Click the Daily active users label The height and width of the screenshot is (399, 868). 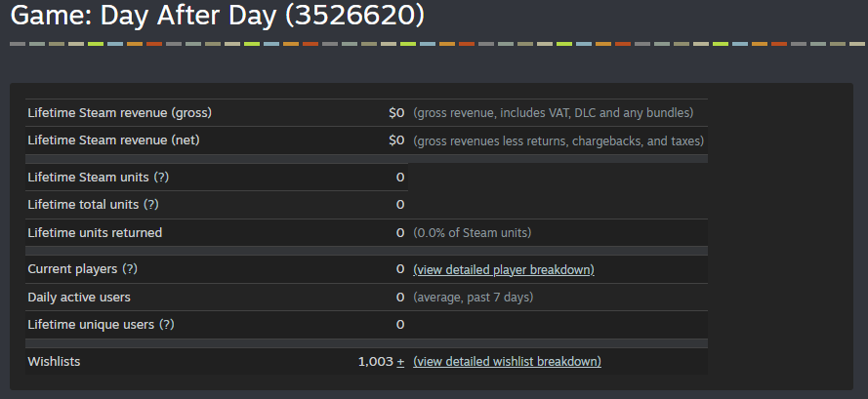(x=79, y=298)
